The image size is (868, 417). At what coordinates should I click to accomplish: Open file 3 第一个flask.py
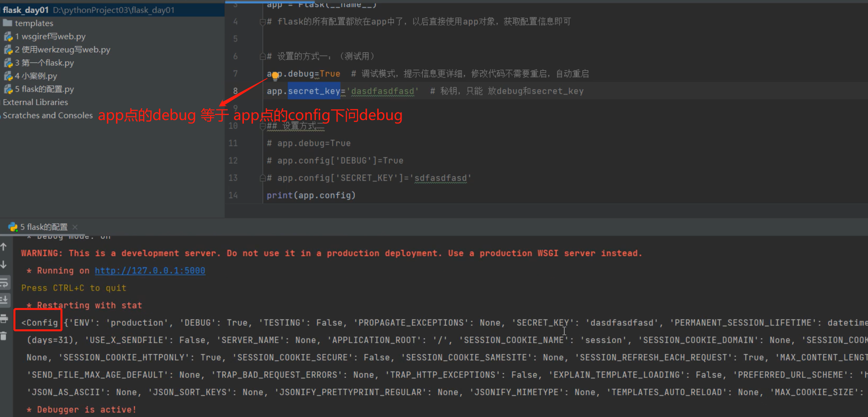coord(44,63)
